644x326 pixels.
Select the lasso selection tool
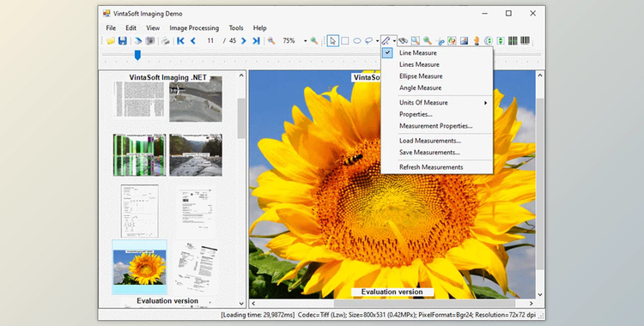(369, 40)
